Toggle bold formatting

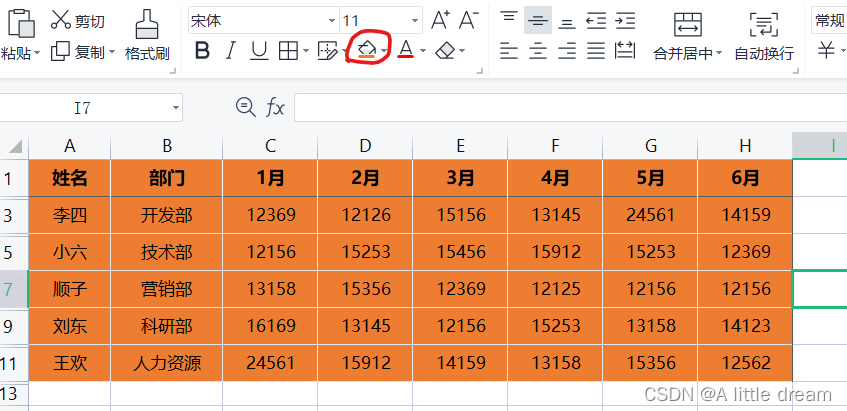click(202, 51)
